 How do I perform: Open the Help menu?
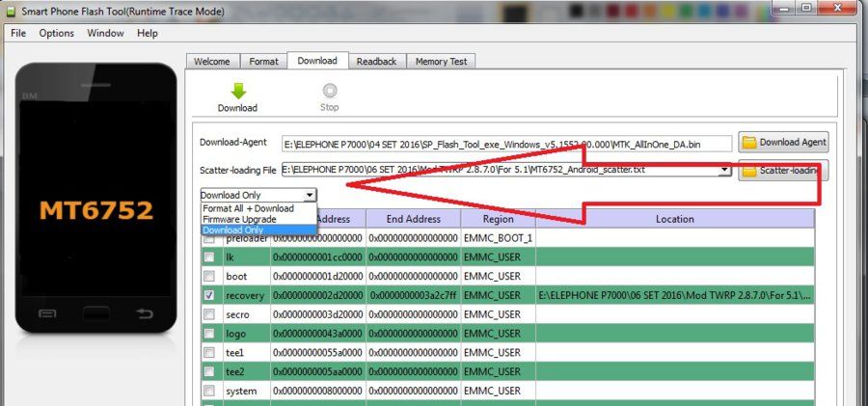tap(148, 33)
